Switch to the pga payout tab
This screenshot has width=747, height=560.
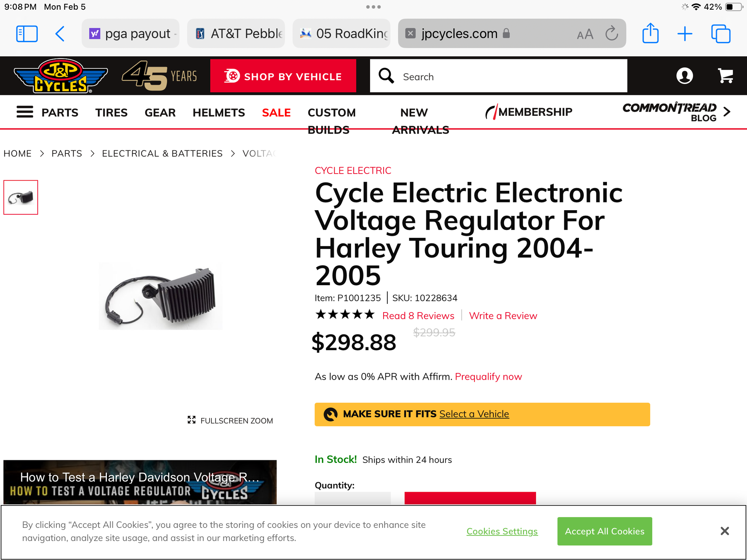pos(131,34)
